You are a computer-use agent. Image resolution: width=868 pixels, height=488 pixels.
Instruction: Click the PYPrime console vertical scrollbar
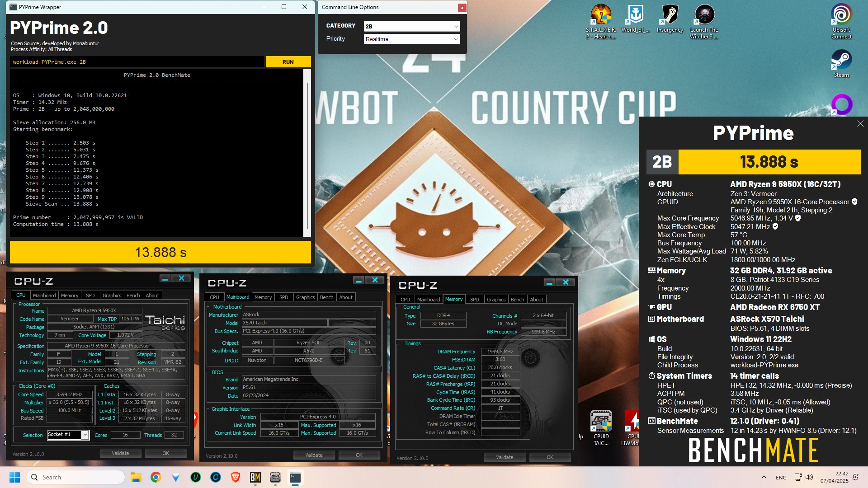(x=307, y=152)
